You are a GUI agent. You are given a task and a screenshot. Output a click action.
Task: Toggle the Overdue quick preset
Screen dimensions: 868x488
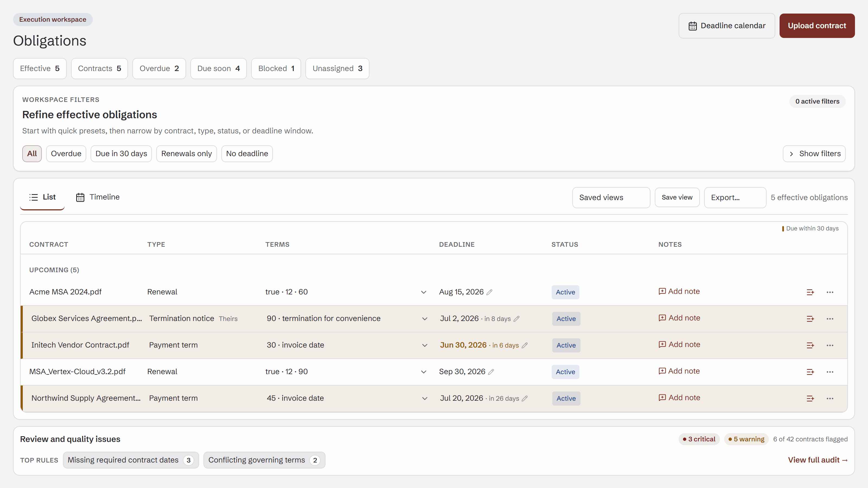tap(66, 153)
